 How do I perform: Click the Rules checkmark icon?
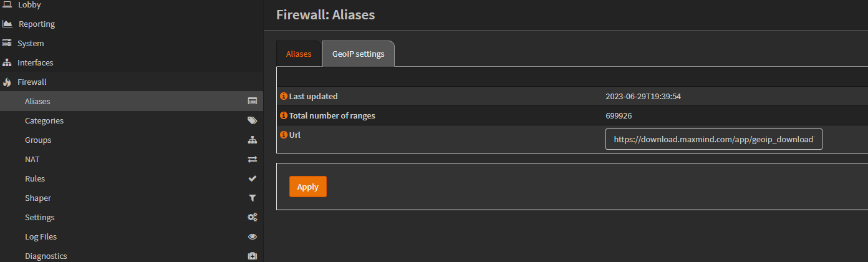click(x=253, y=178)
